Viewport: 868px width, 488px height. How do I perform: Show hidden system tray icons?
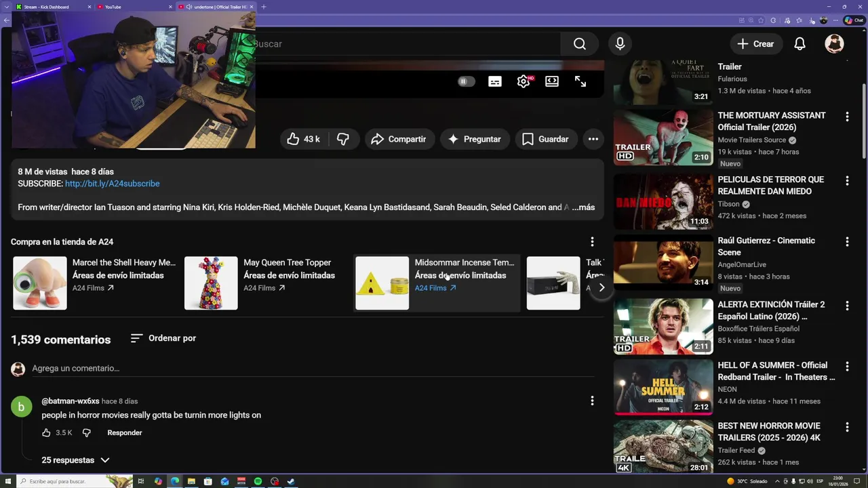[777, 481]
